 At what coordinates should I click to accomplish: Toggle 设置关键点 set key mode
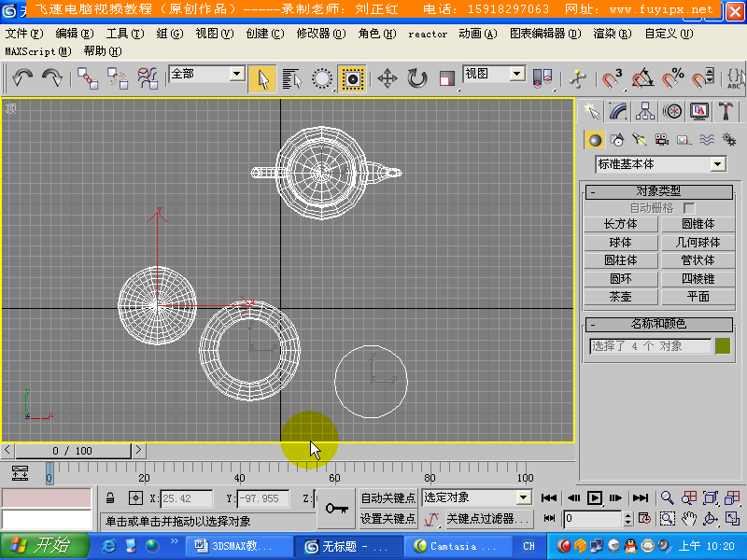click(388, 519)
